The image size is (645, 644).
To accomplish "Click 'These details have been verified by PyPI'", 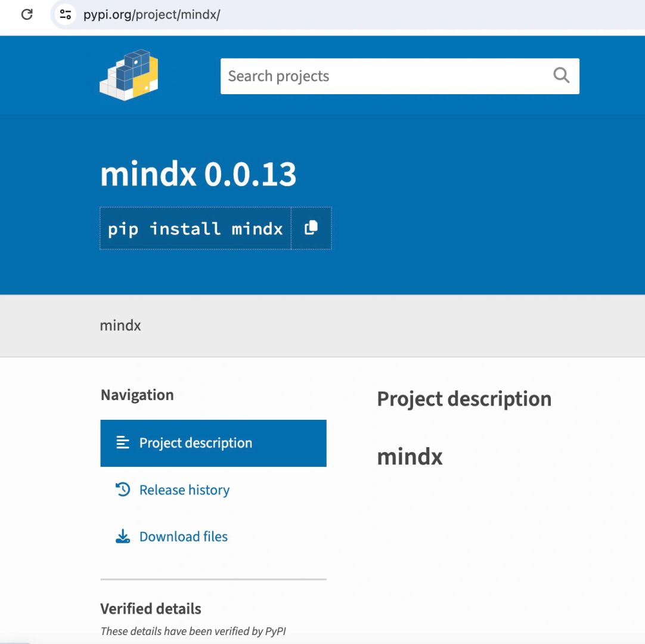I will (x=193, y=631).
